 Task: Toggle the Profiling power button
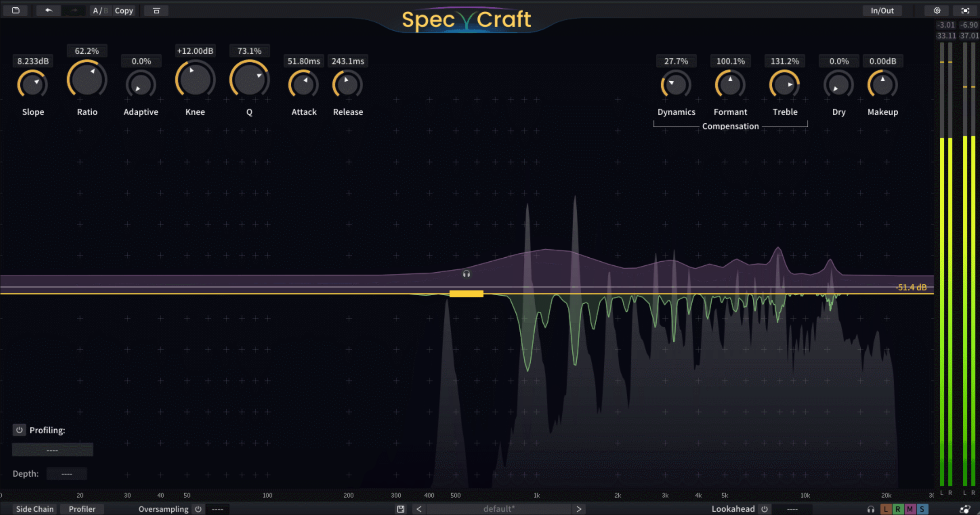[x=19, y=430]
